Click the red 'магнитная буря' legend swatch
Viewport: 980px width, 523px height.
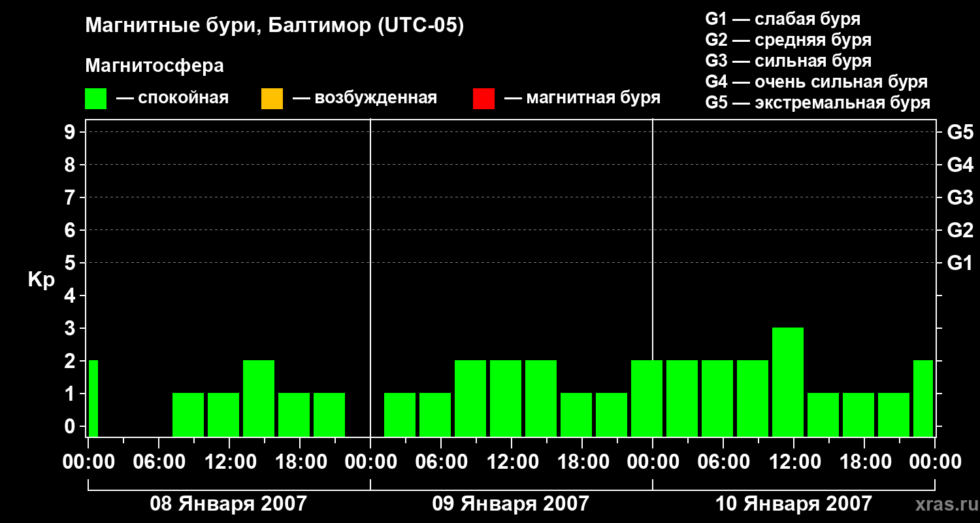click(x=483, y=99)
